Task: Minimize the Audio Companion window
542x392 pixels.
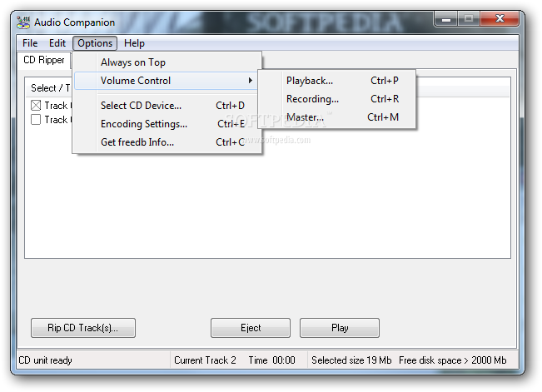Action: click(x=446, y=19)
